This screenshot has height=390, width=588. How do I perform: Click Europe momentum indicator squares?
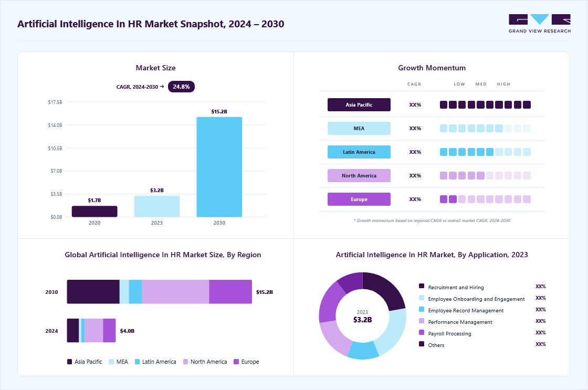(485, 199)
